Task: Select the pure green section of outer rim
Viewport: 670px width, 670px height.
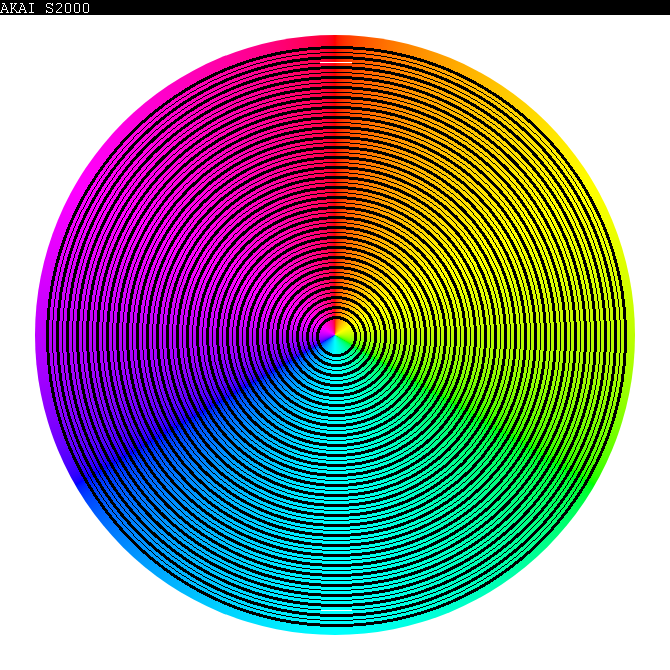Action: (591, 483)
